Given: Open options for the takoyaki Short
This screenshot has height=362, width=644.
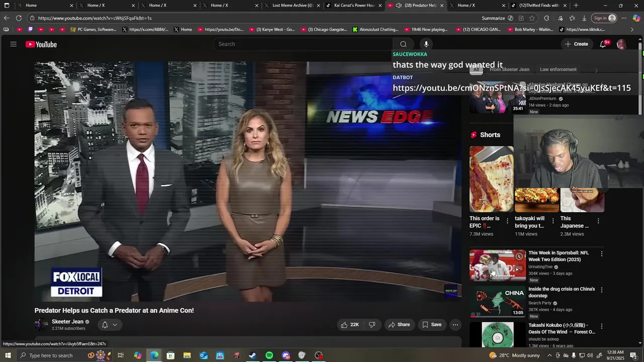Looking at the screenshot, I should (553, 221).
